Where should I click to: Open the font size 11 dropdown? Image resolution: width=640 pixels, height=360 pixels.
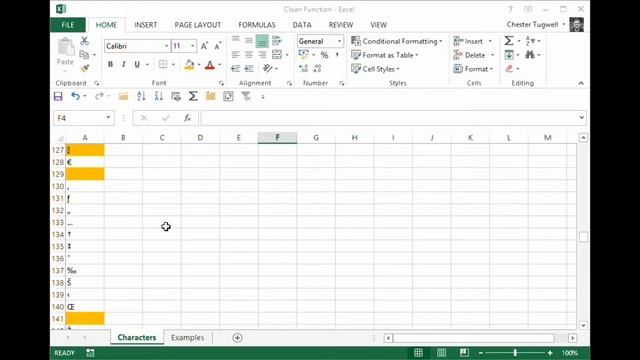point(193,46)
